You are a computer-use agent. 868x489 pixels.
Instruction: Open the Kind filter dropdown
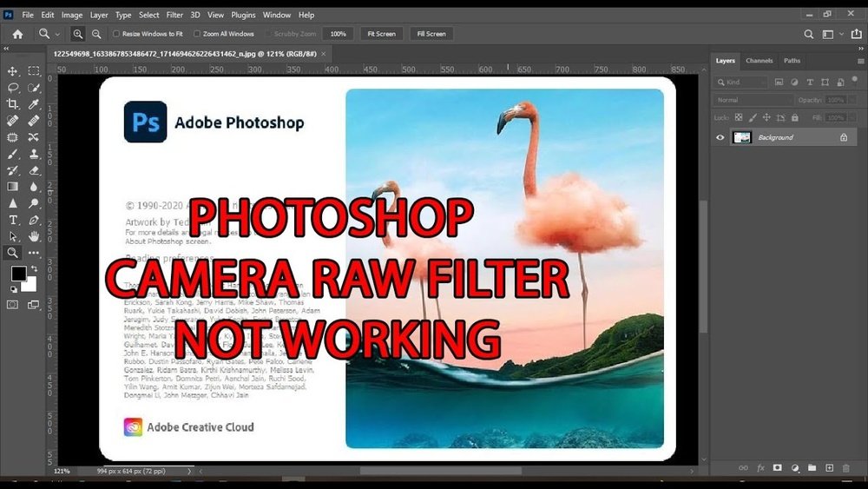[x=740, y=82]
